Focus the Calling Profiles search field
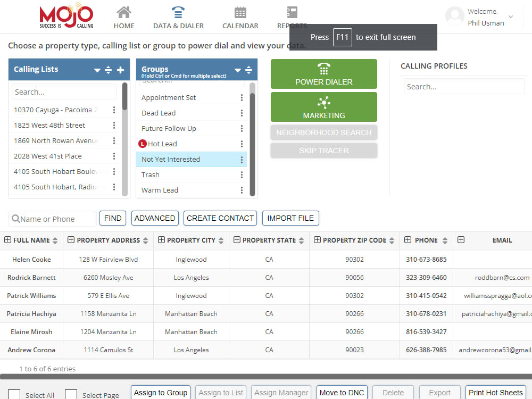The height and width of the screenshot is (399, 532). click(464, 87)
